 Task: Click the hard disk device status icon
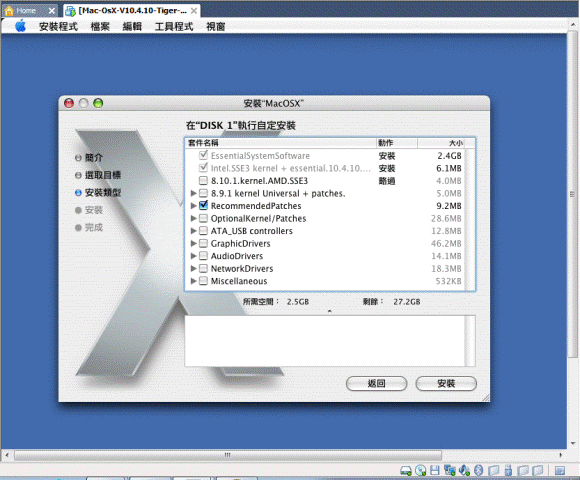click(406, 471)
